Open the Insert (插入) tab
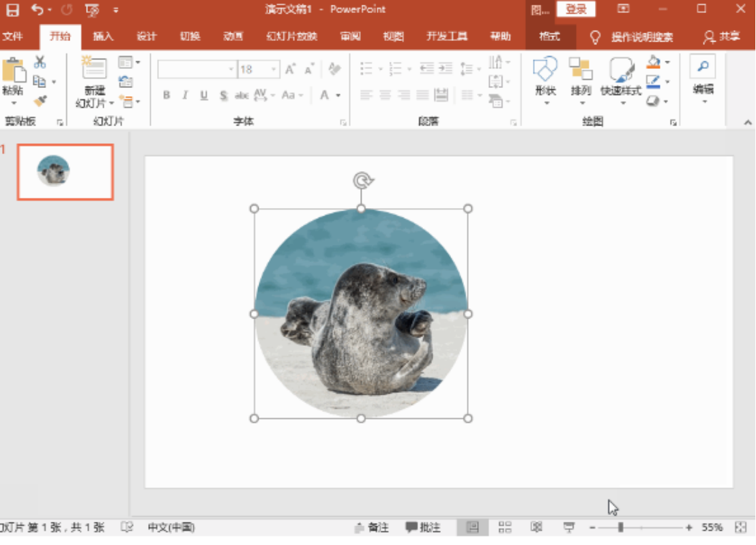This screenshot has width=756, height=545. [103, 37]
